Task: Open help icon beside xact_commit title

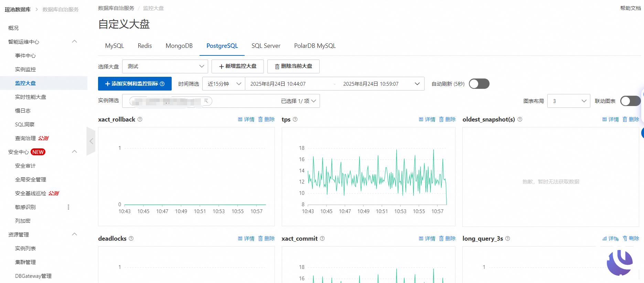Action: coord(322,239)
